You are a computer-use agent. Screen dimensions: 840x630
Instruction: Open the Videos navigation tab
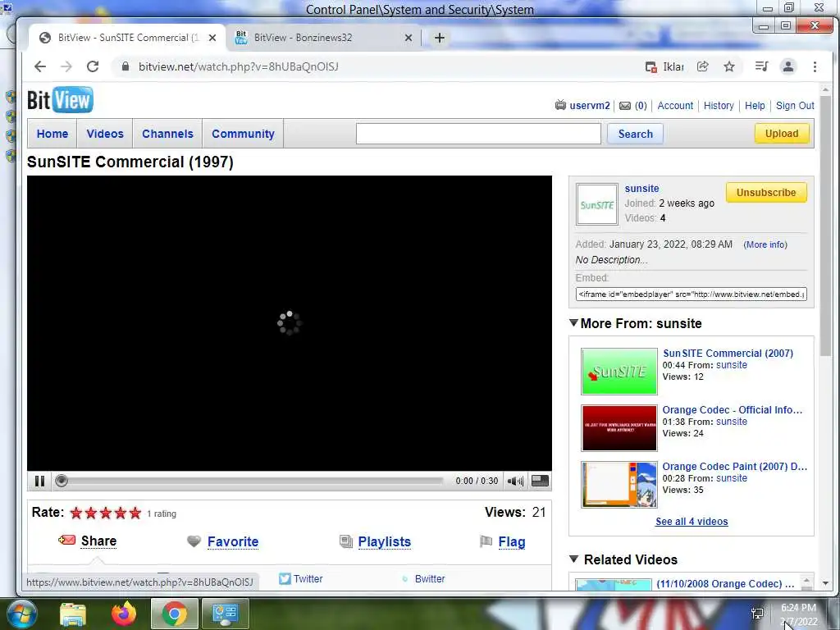point(105,134)
